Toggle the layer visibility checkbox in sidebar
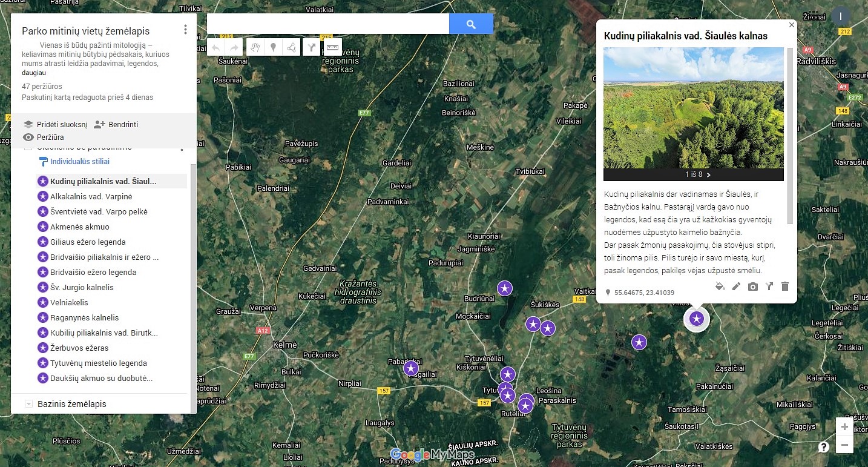Screen dimensions: 868x467 pos(28,147)
